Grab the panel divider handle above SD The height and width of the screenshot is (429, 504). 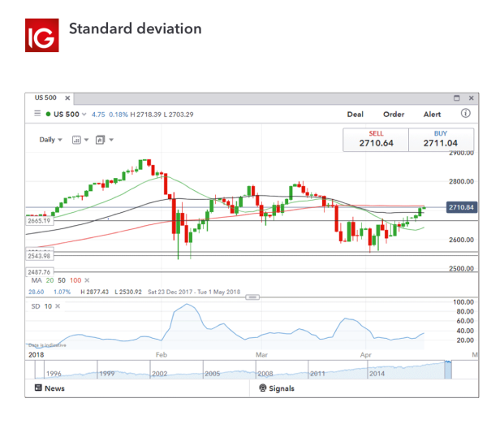click(x=252, y=297)
